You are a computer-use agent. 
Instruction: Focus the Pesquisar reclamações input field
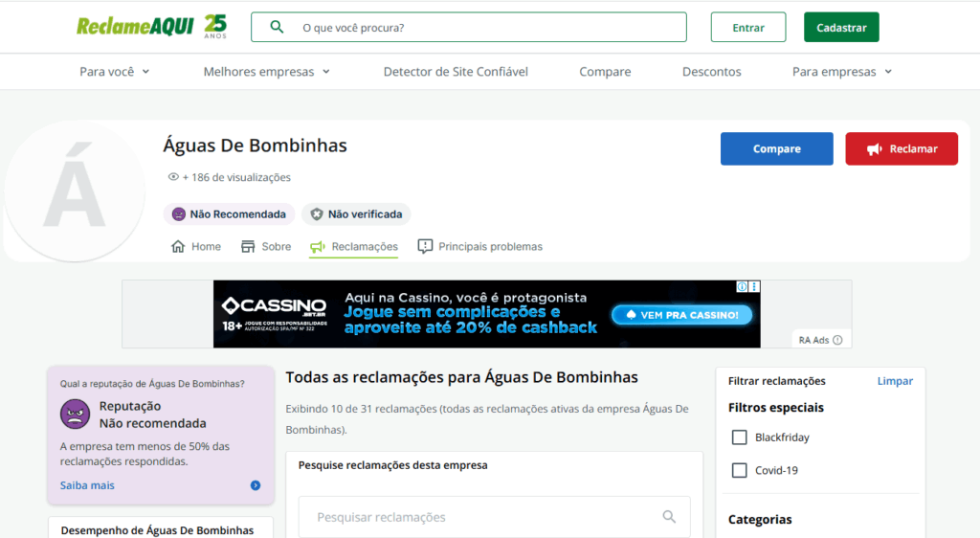[x=495, y=517]
